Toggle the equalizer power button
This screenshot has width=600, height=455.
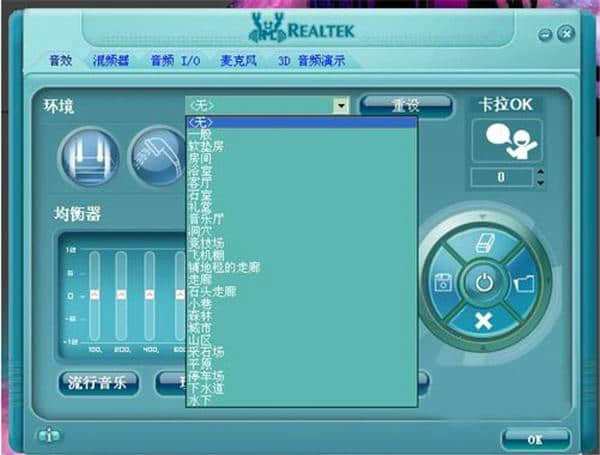[x=484, y=283]
